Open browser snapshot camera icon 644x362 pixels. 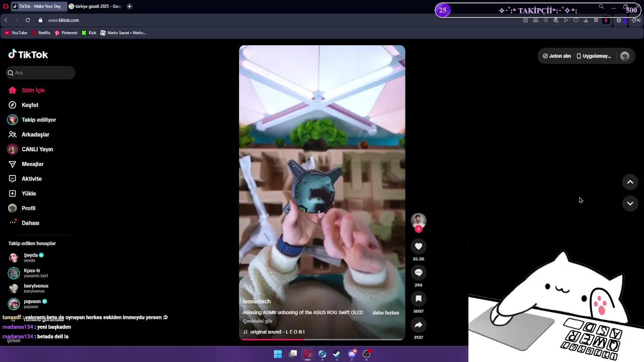point(536,20)
